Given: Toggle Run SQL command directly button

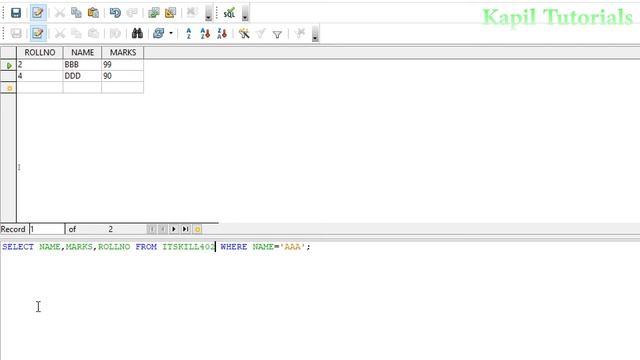Looking at the screenshot, I should 229,13.
